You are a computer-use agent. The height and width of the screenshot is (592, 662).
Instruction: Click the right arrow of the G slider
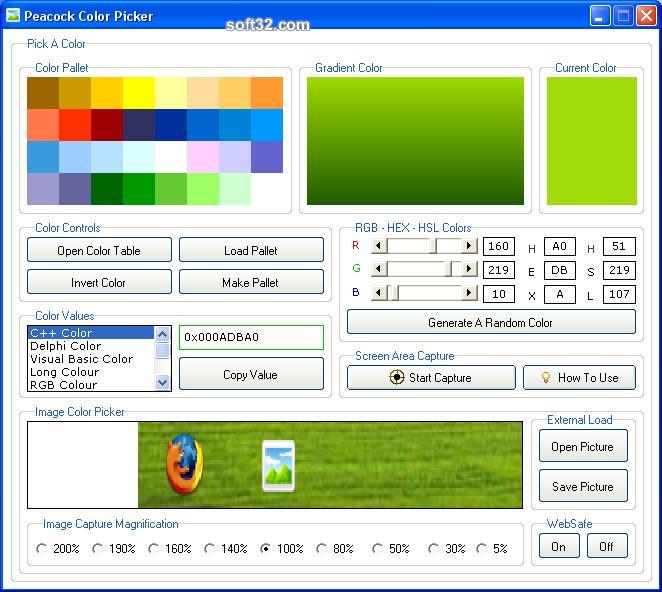pos(469,269)
